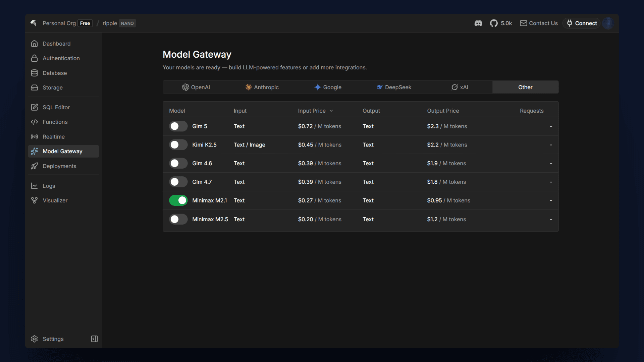Enable the Glm 5 model toggle

(178, 126)
